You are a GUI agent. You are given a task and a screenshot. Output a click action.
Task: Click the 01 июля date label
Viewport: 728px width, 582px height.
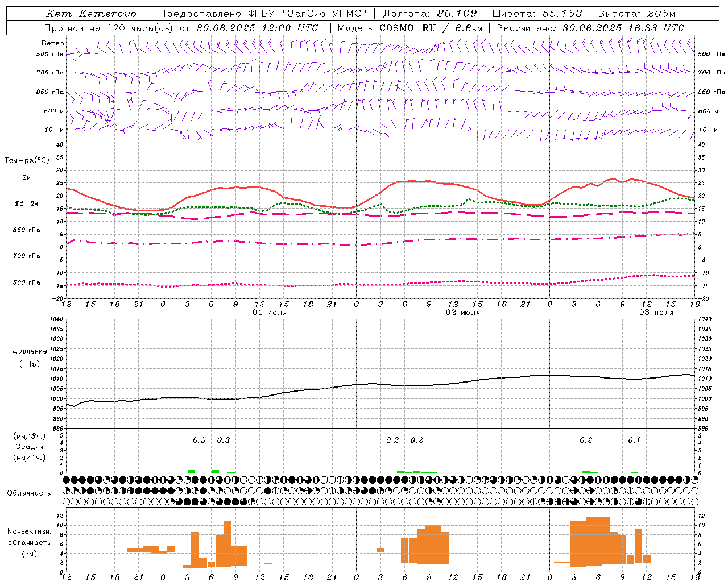270,313
